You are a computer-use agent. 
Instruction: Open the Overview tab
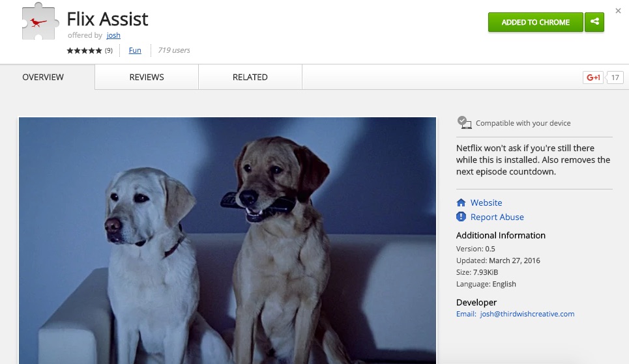click(x=43, y=77)
